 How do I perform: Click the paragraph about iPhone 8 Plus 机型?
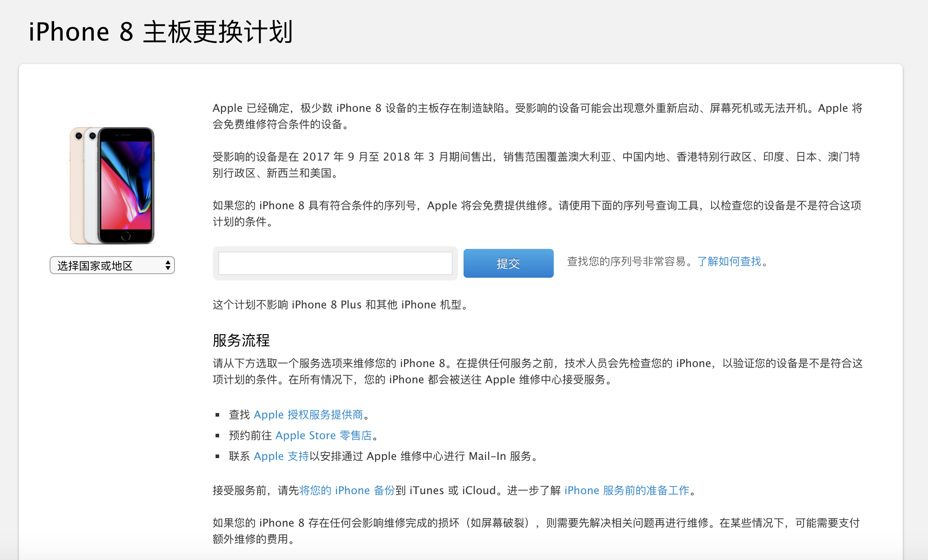(x=341, y=305)
